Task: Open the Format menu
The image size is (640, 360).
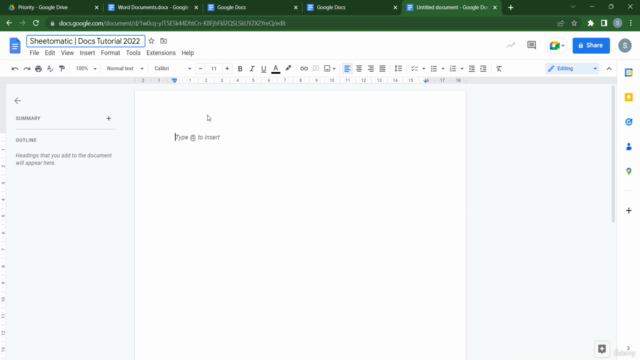Action: (110, 53)
